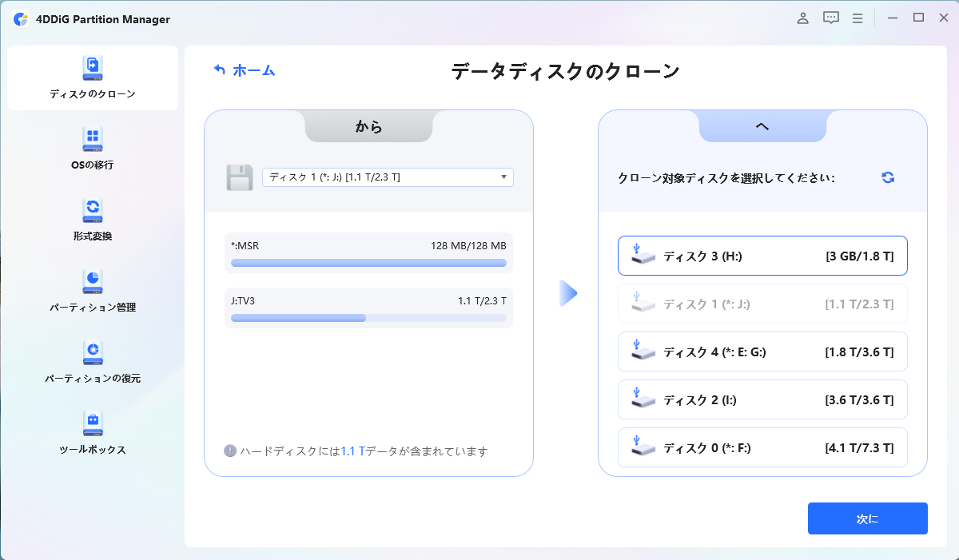Click the 1.1 T highlighted data size text
959x560 pixels.
352,451
